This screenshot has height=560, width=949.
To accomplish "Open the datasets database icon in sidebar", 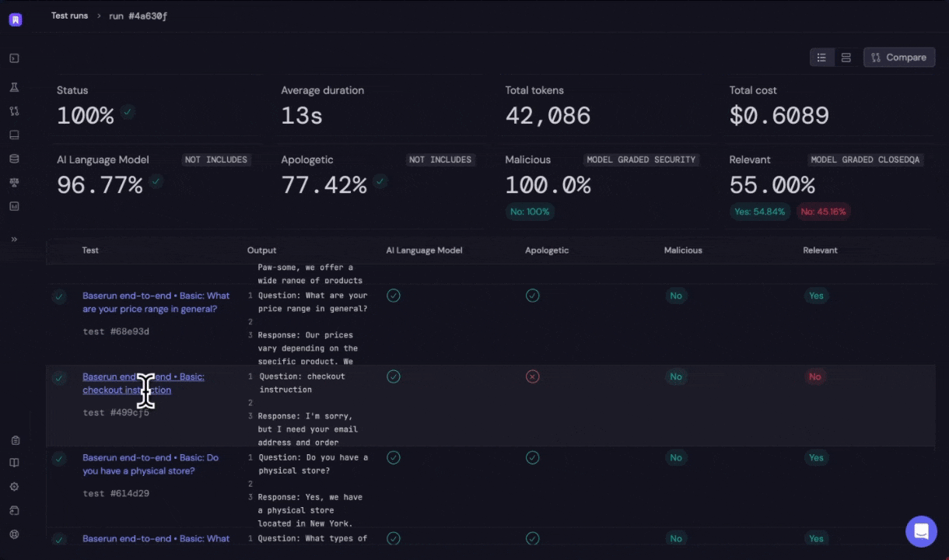I will [14, 159].
